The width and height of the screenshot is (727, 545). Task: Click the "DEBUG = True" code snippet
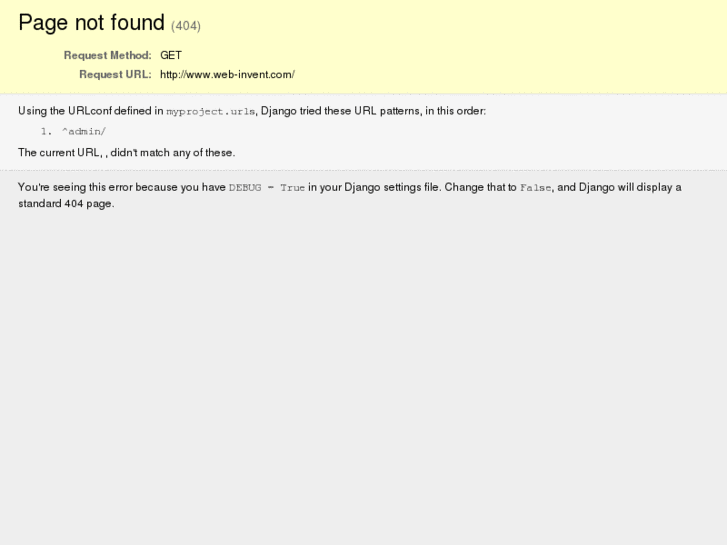pos(267,188)
